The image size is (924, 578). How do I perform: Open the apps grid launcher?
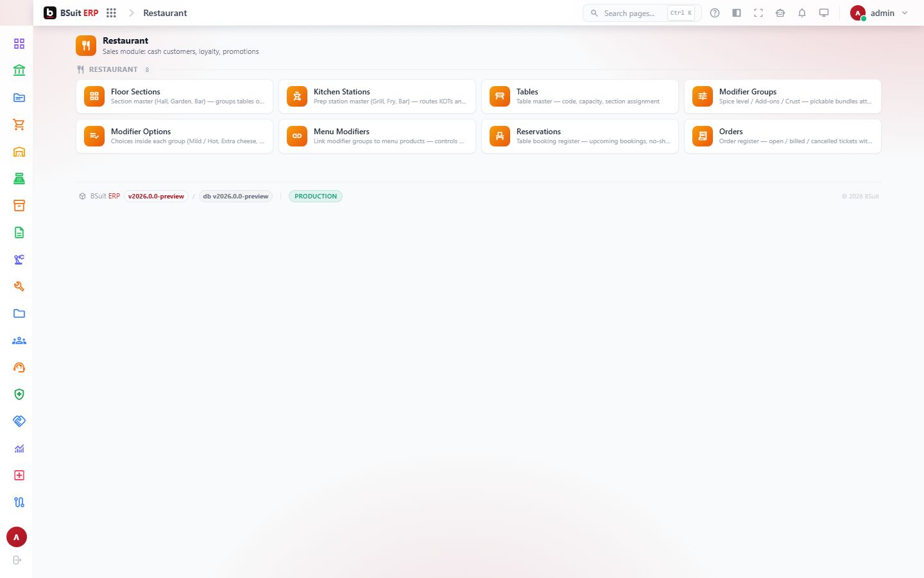(x=111, y=13)
